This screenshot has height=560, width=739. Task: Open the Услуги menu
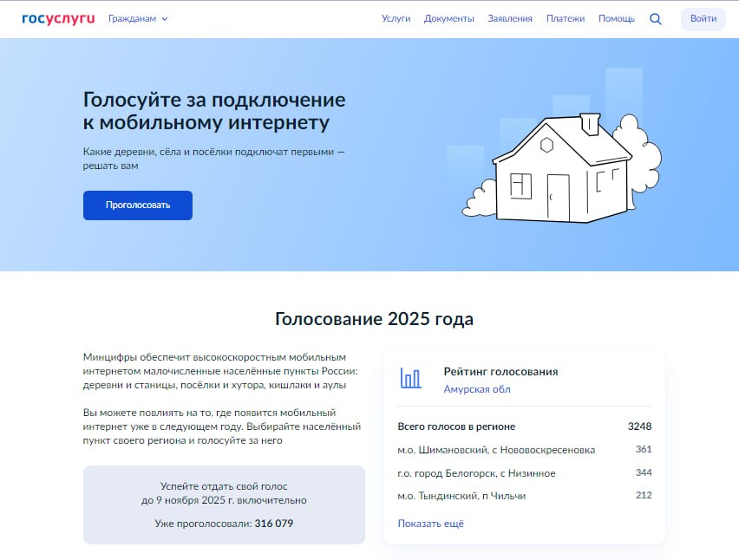396,18
